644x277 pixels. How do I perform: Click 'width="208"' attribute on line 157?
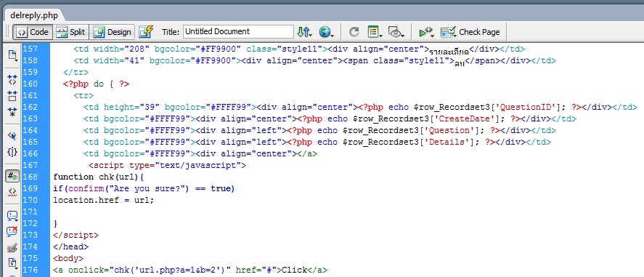pos(121,49)
